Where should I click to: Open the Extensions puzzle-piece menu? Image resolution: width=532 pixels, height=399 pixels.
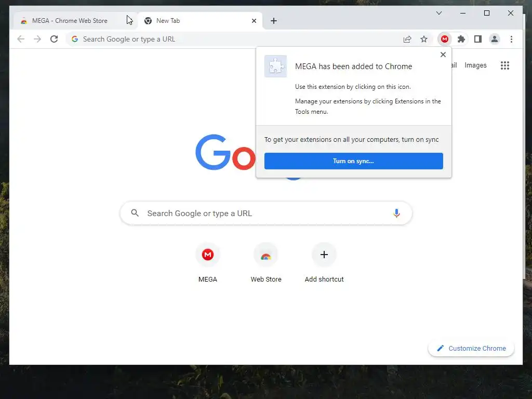coord(461,39)
